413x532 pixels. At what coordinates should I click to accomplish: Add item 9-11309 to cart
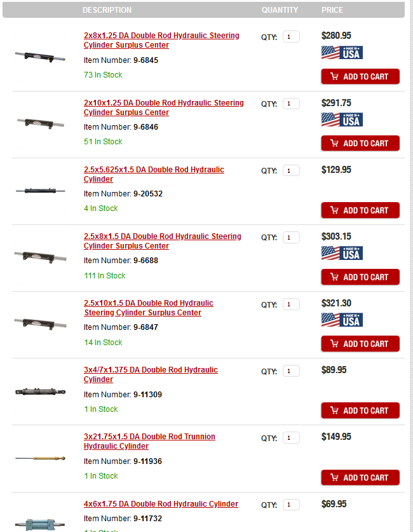click(x=360, y=411)
